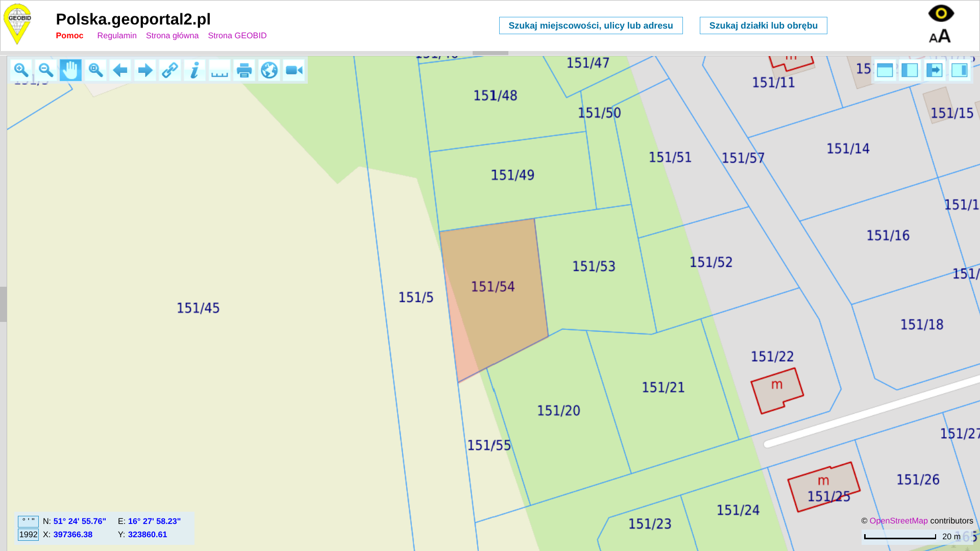
Task: Click the chain link share icon
Action: [x=170, y=70]
